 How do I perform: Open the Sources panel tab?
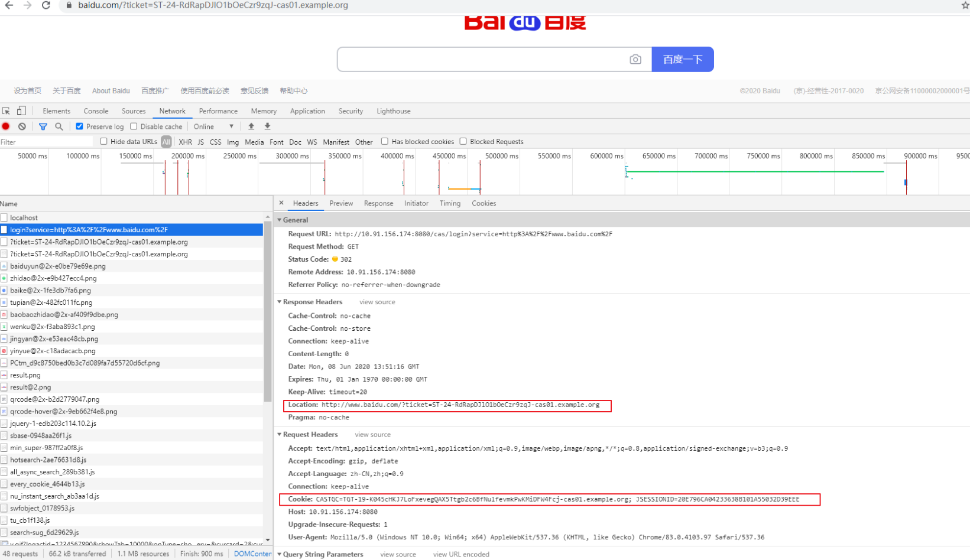(134, 111)
